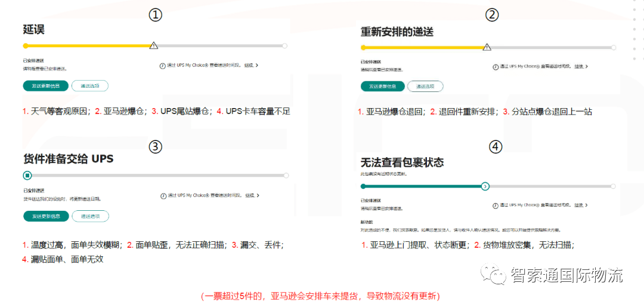Viewport: 644px width, 304px height.
Task: Click 发送更新信息 under the 延误 section
Action: (x=45, y=85)
